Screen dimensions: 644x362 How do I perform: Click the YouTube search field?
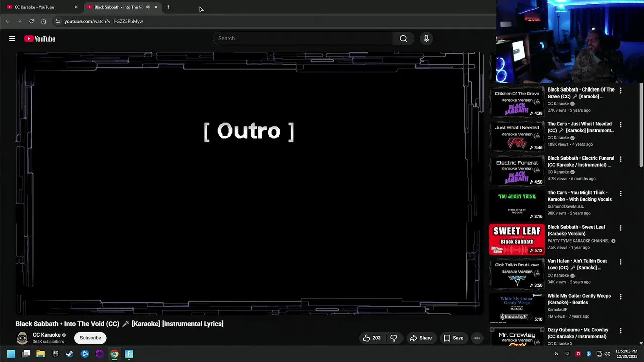click(303, 39)
